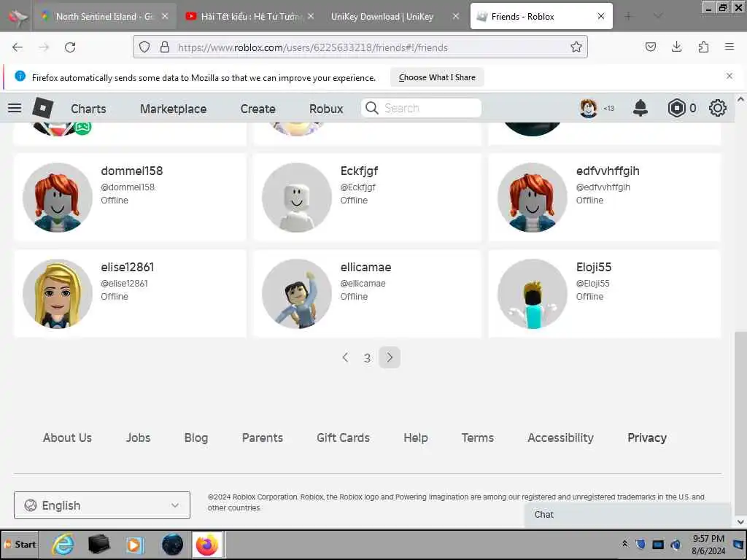747x560 pixels.
Task: Open ellicamae avatar thumbnail
Action: click(297, 294)
